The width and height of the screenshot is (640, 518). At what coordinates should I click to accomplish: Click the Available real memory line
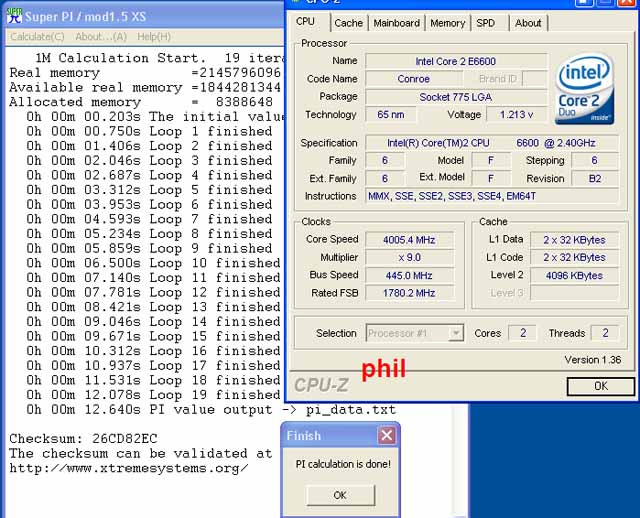[145, 88]
